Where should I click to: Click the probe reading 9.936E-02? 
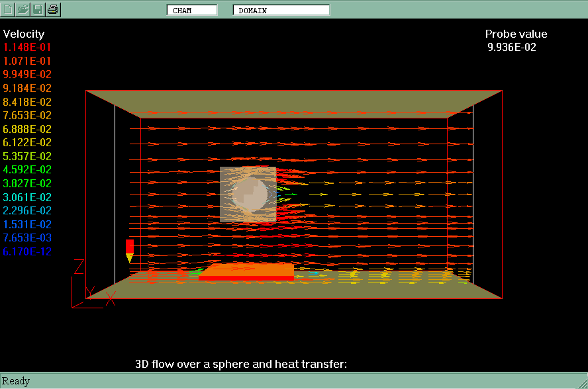[512, 48]
